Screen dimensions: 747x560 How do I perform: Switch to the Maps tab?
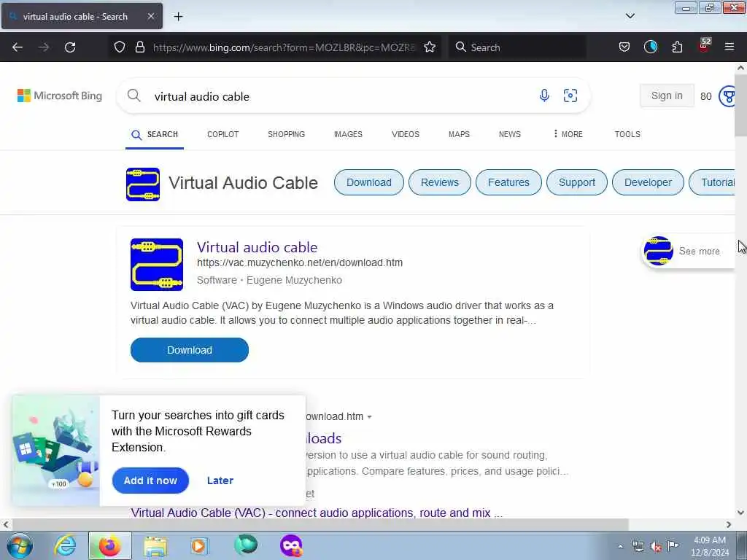click(x=460, y=134)
